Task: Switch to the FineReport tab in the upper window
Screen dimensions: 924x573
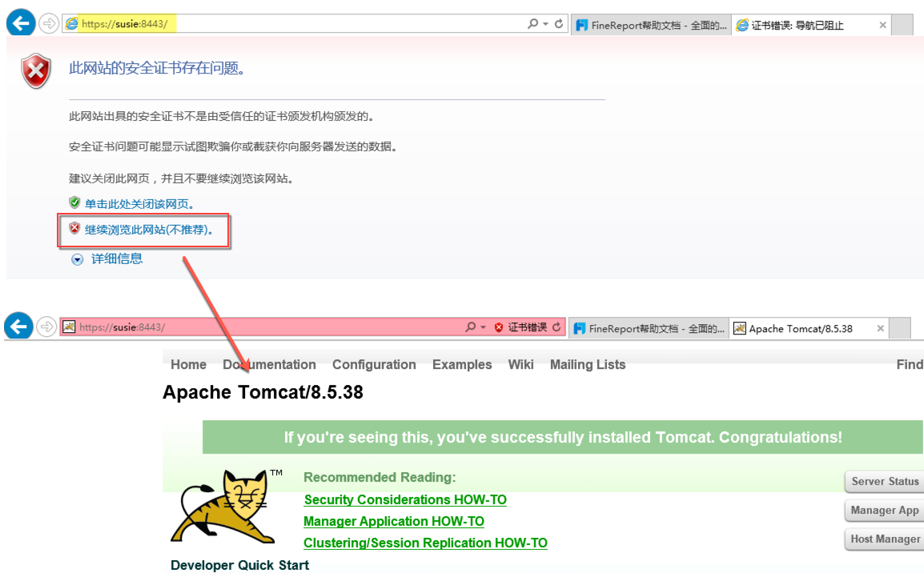Action: point(651,25)
